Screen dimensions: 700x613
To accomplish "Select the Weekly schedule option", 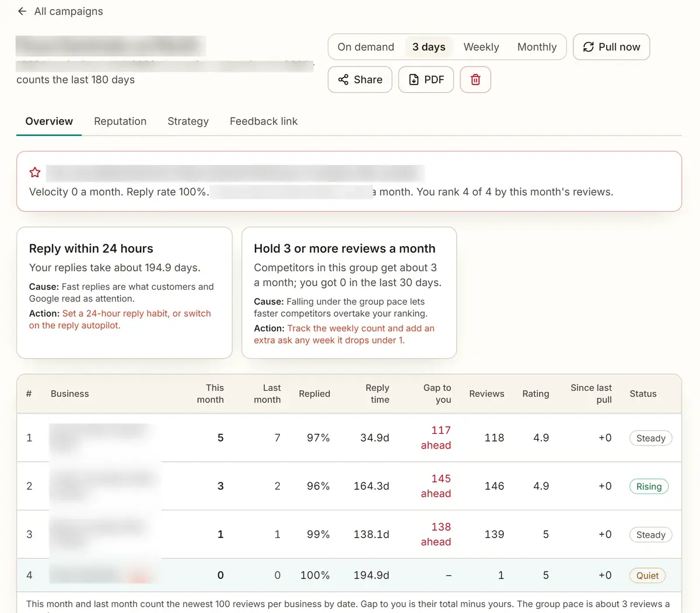I will [x=481, y=47].
